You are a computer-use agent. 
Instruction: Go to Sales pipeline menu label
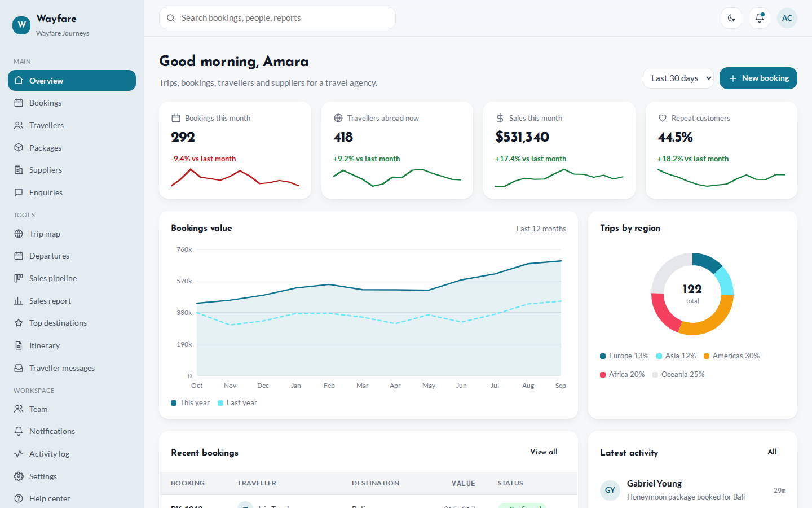coord(53,278)
